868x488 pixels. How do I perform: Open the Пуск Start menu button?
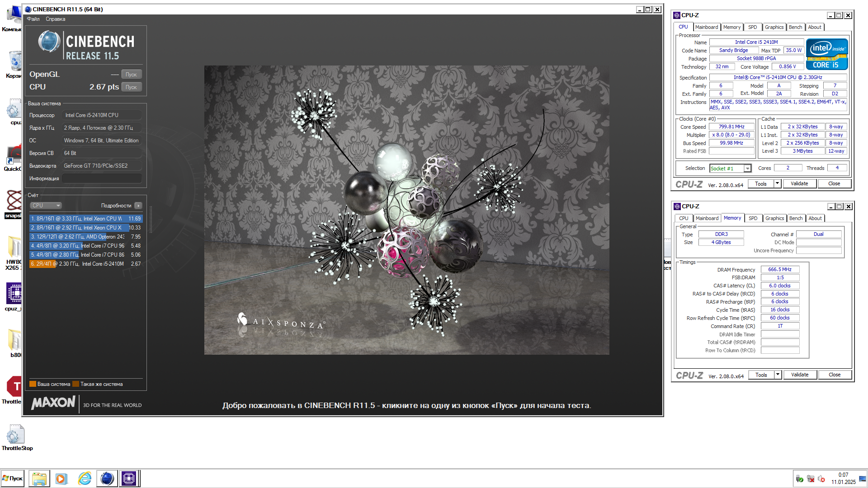[x=13, y=479]
